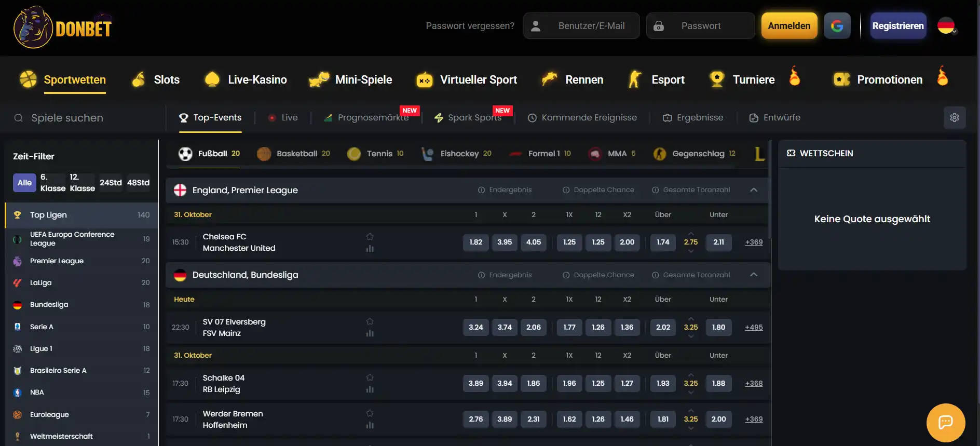The image size is (980, 446).
Task: Click the Registrieren button
Action: coord(898,26)
